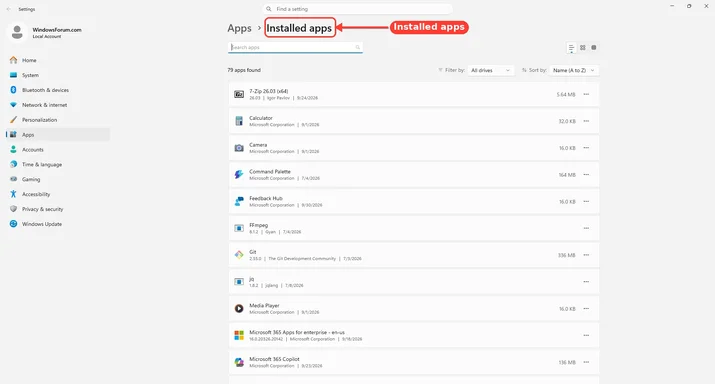Open more options for Microsoft 365 Copilot
715x384 pixels.
coord(586,363)
